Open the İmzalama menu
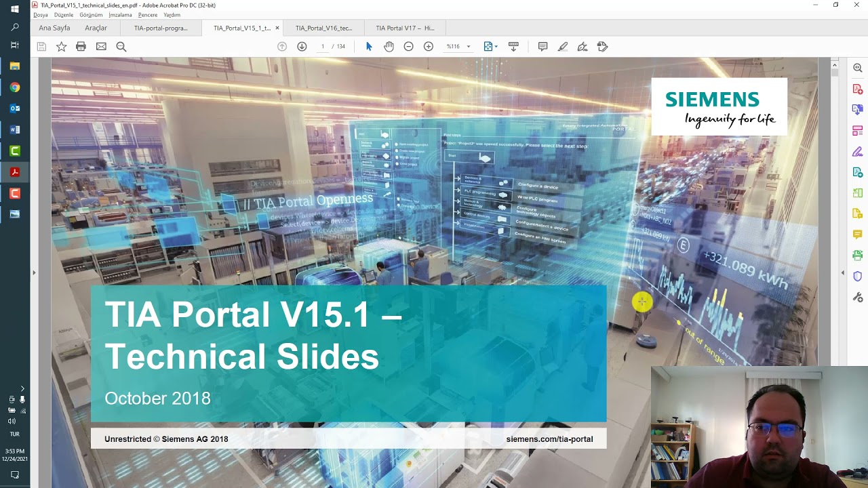 [x=121, y=15]
